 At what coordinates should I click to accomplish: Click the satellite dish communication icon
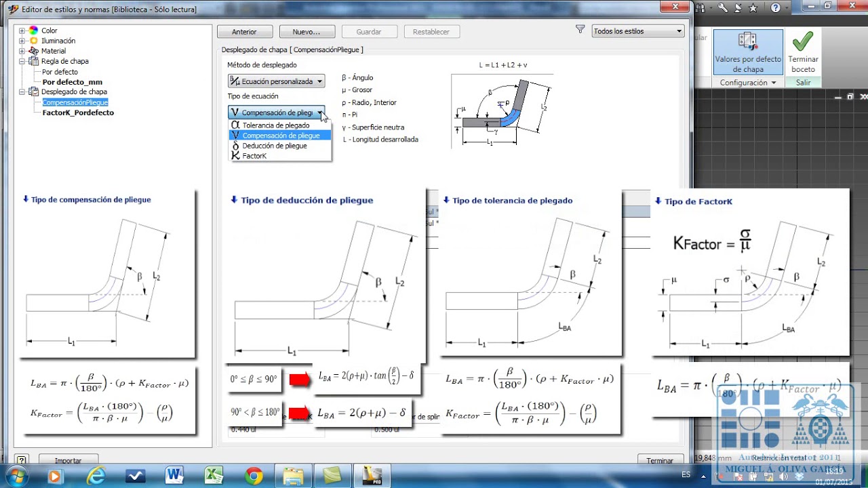tap(738, 7)
